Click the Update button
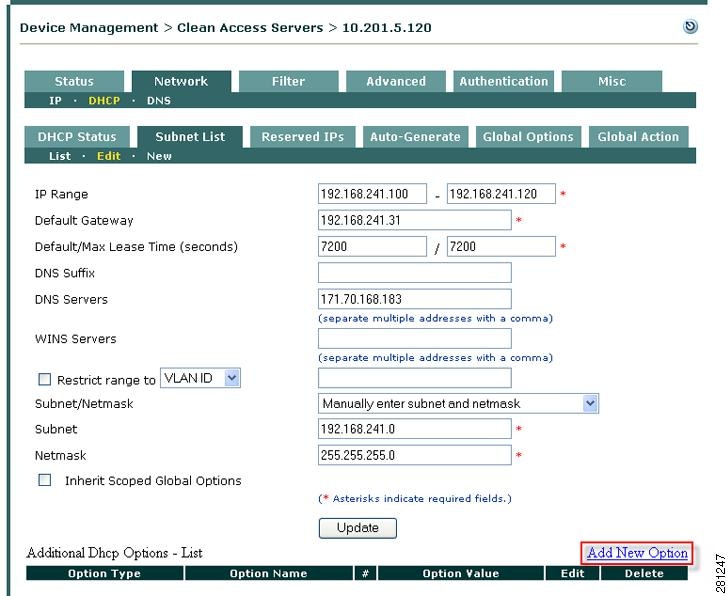This screenshot has width=728, height=596. point(358,528)
